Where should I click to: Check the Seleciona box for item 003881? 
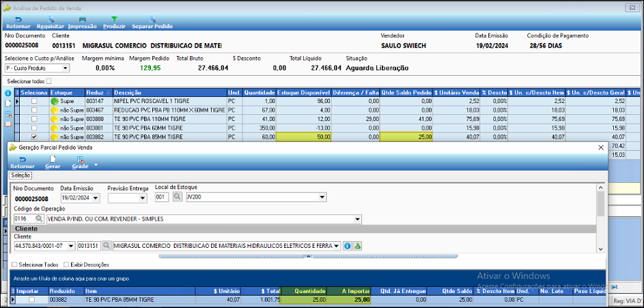[x=34, y=128]
